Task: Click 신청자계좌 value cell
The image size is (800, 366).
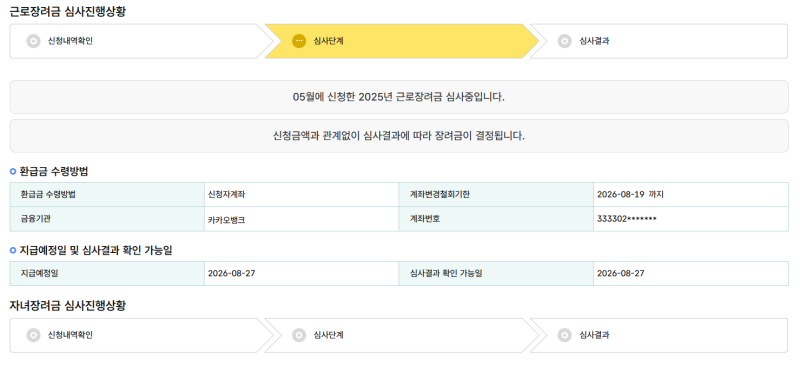Action: (302, 194)
